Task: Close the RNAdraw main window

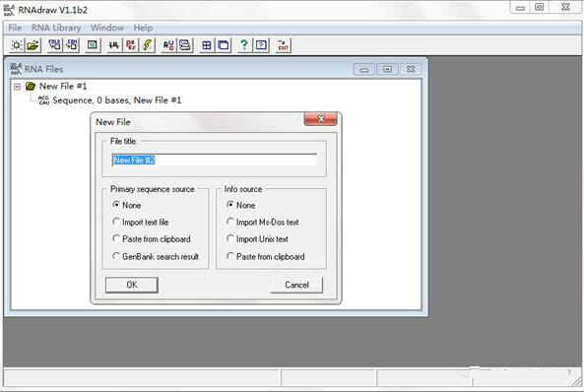Action: [565, 8]
